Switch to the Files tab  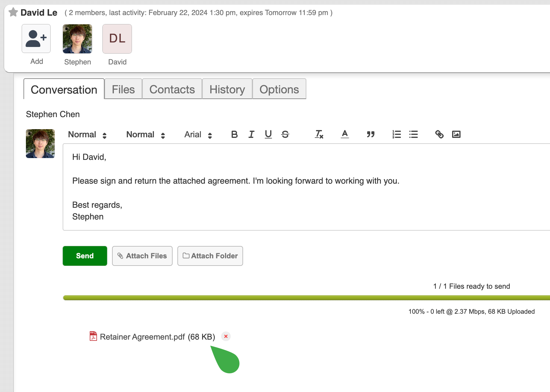[x=123, y=89]
